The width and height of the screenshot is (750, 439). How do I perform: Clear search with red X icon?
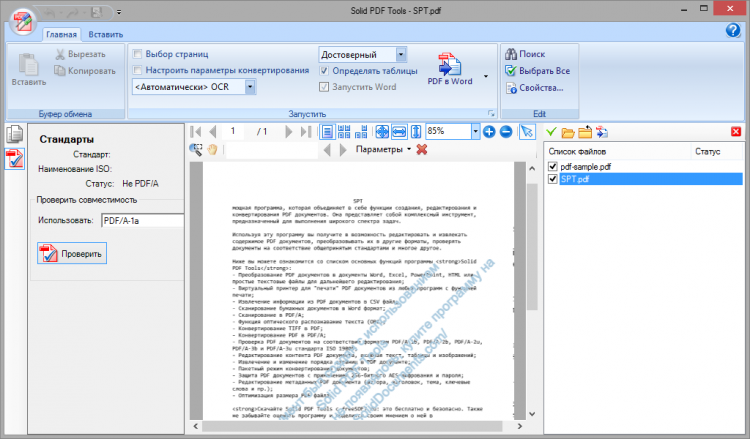point(421,150)
